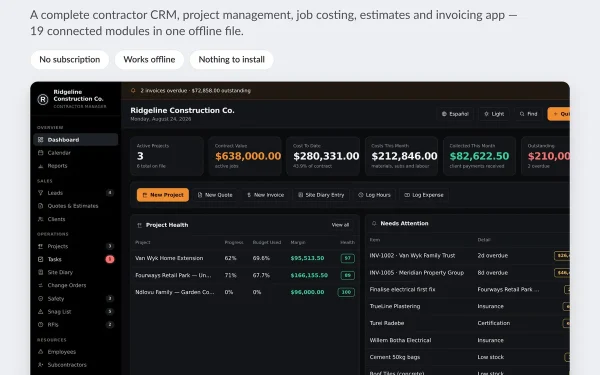Click the Project Health panel icon
Viewport: 600px width, 375px height.
139,225
